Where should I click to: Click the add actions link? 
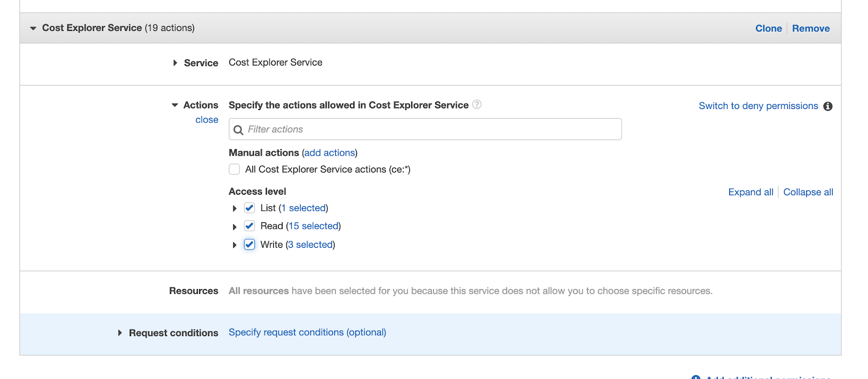tap(330, 153)
